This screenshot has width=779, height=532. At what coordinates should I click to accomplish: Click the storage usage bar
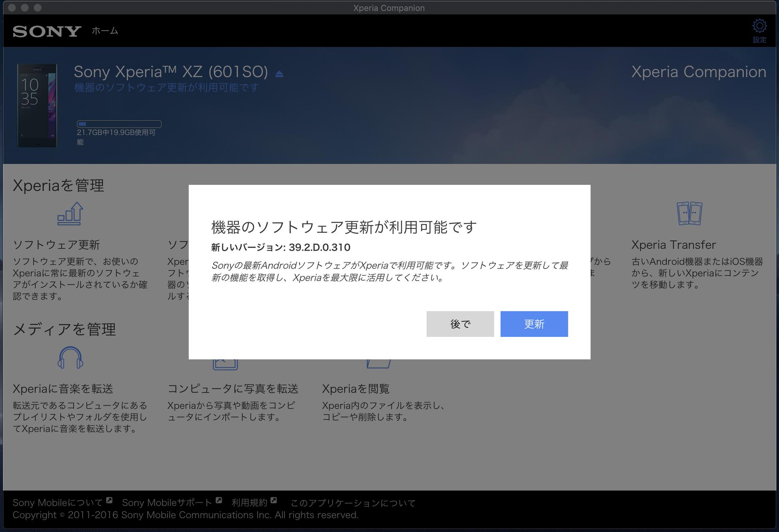click(119, 124)
